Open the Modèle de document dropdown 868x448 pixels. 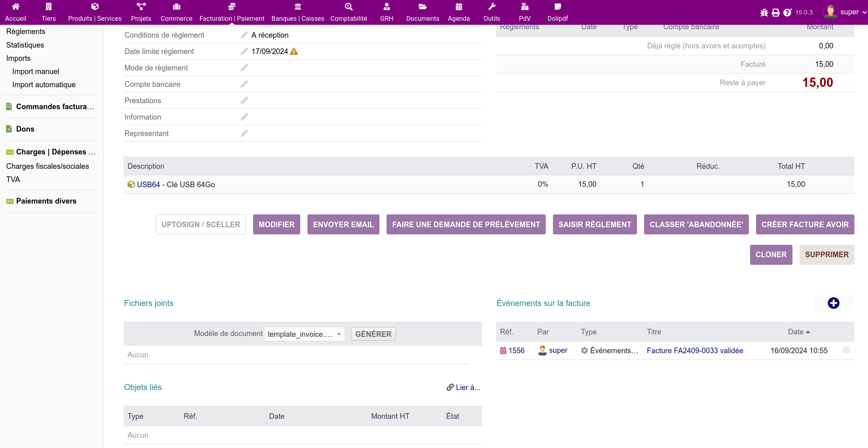pyautogui.click(x=304, y=334)
